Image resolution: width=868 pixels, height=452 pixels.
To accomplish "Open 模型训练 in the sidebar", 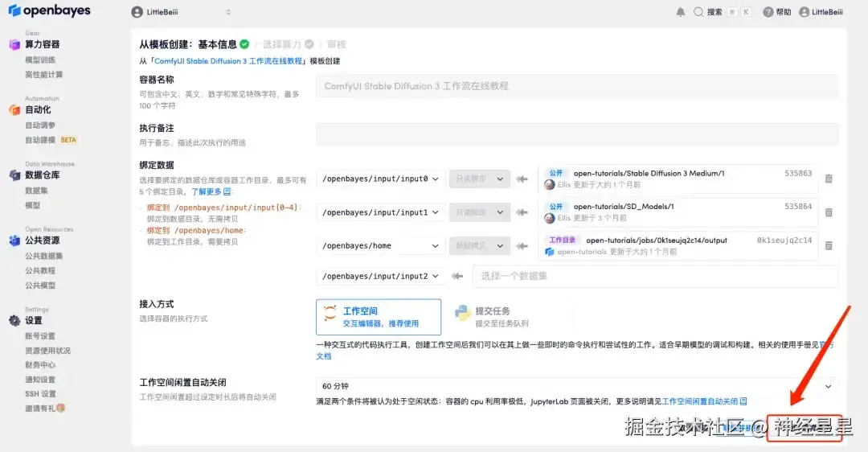I will tap(40, 60).
